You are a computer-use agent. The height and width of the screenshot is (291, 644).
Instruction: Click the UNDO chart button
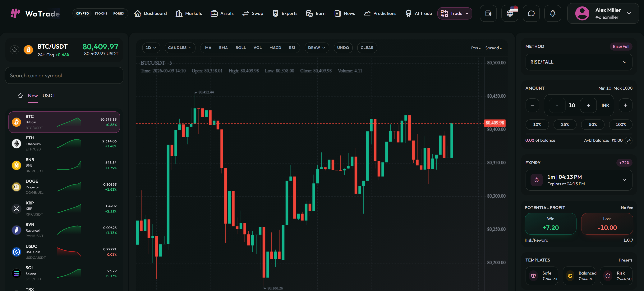click(343, 48)
